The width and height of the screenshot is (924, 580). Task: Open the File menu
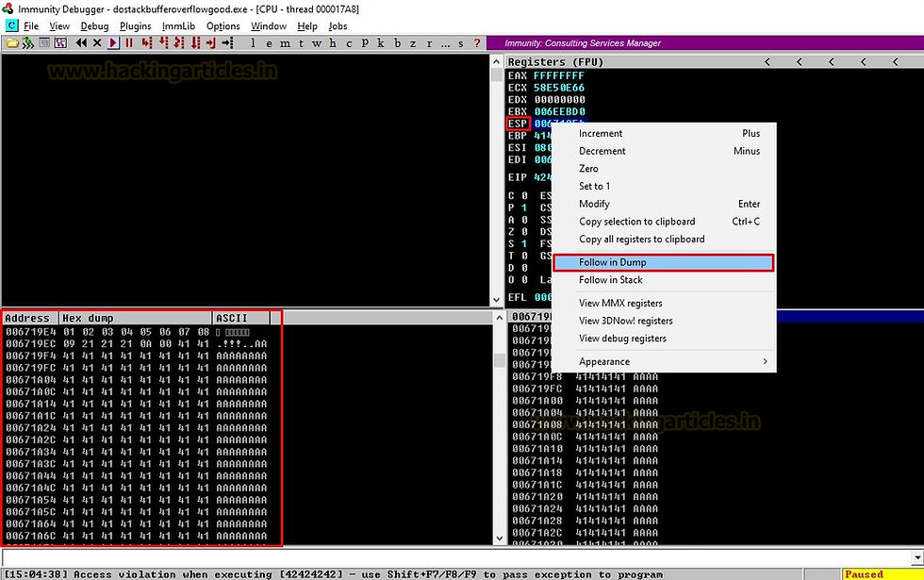pyautogui.click(x=31, y=26)
